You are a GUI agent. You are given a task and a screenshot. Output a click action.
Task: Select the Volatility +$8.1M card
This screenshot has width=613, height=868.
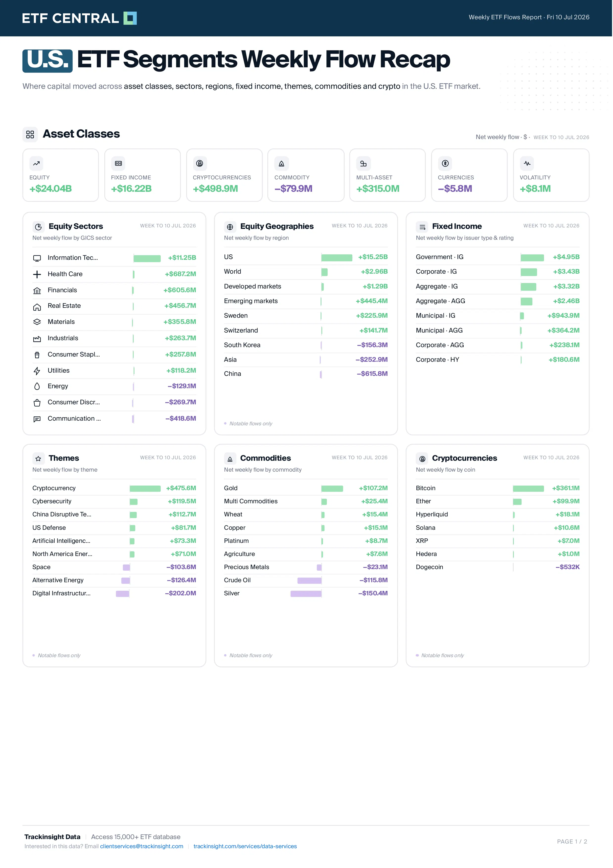(x=551, y=175)
